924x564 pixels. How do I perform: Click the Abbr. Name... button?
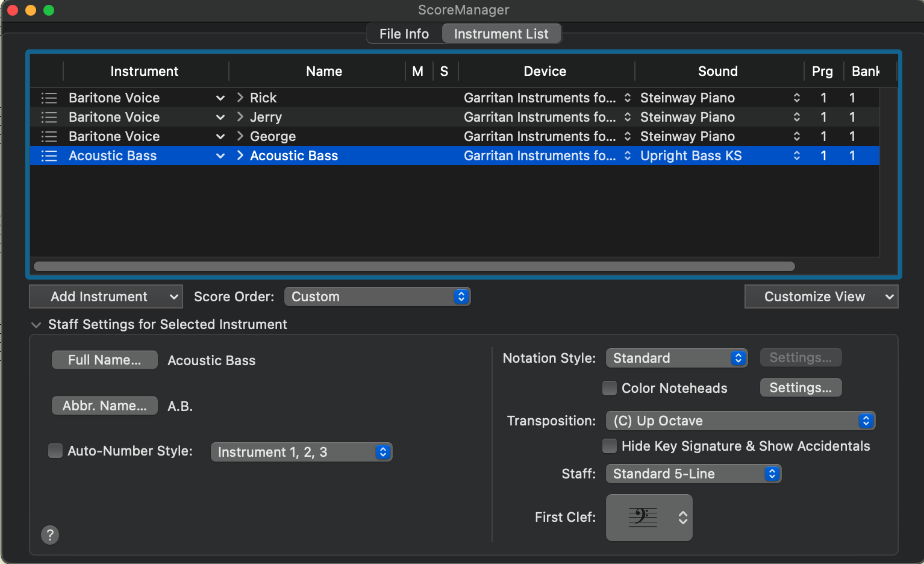(x=104, y=406)
